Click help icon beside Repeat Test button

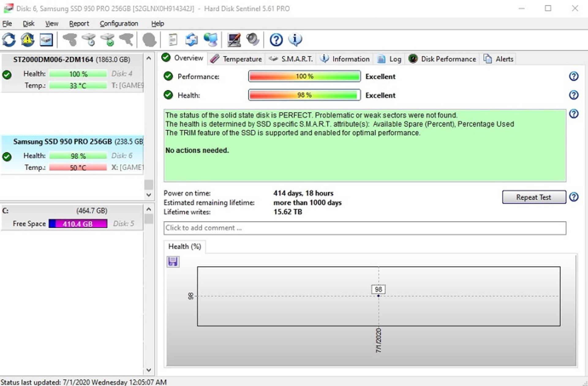click(574, 197)
